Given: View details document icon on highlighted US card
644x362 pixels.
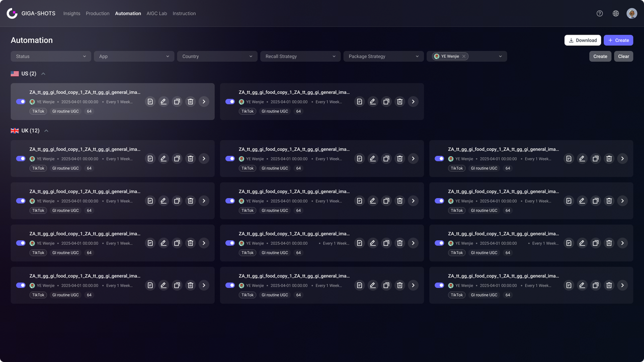Looking at the screenshot, I should point(150,102).
